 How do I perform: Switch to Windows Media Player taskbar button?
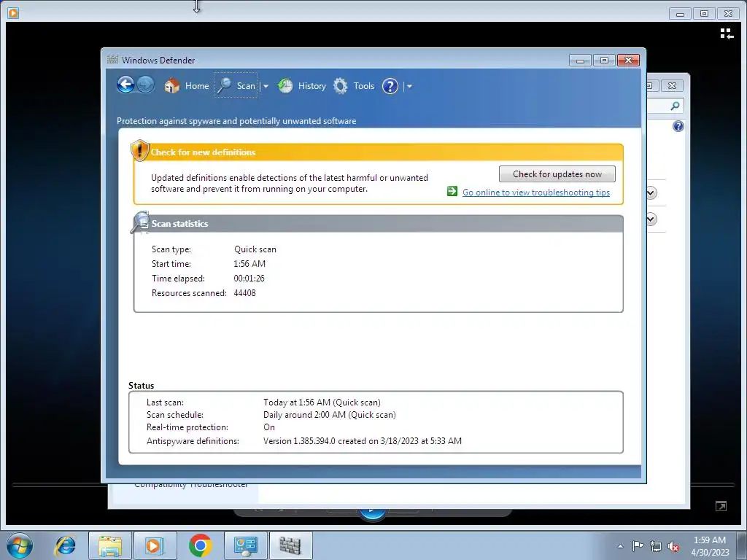click(155, 545)
